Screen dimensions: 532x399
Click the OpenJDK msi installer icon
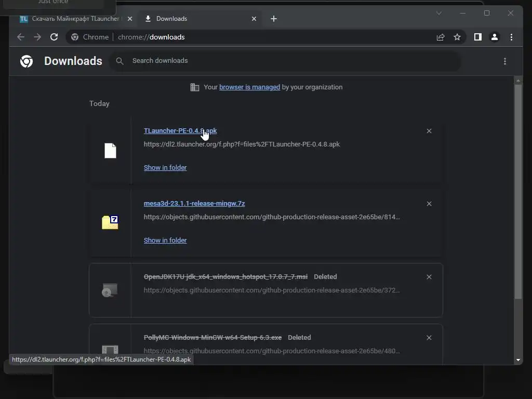(110, 290)
